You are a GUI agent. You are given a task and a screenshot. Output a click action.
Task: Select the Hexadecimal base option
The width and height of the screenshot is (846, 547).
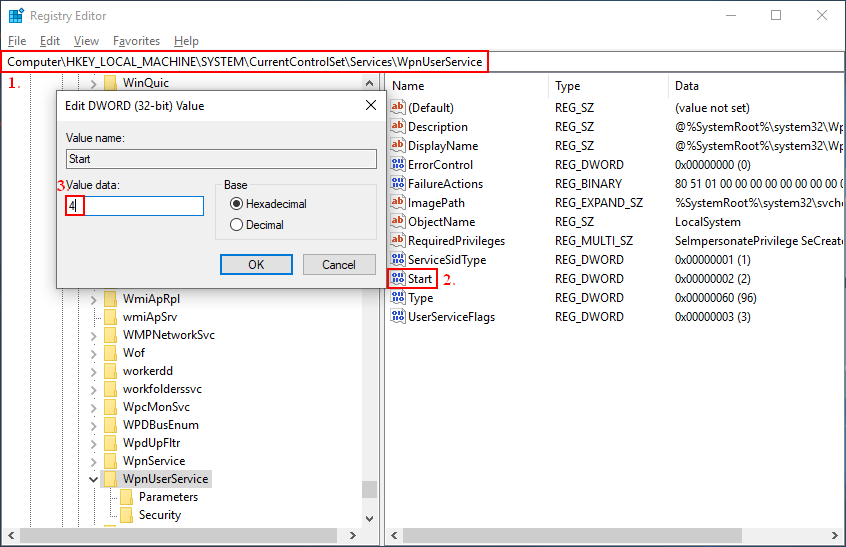(x=237, y=204)
